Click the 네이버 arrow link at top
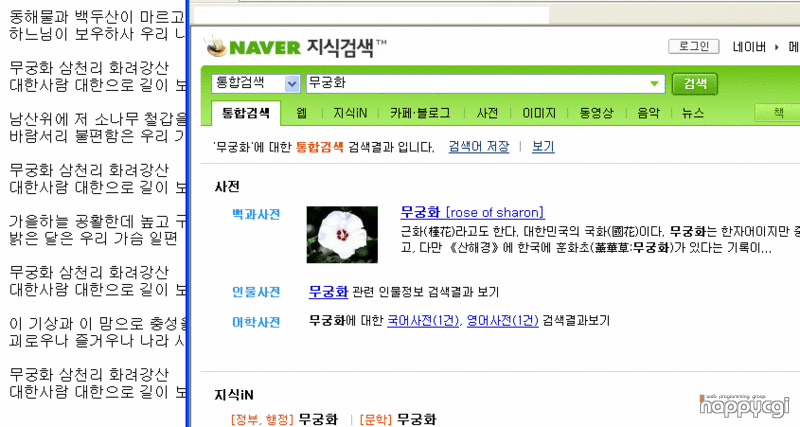 [x=756, y=47]
